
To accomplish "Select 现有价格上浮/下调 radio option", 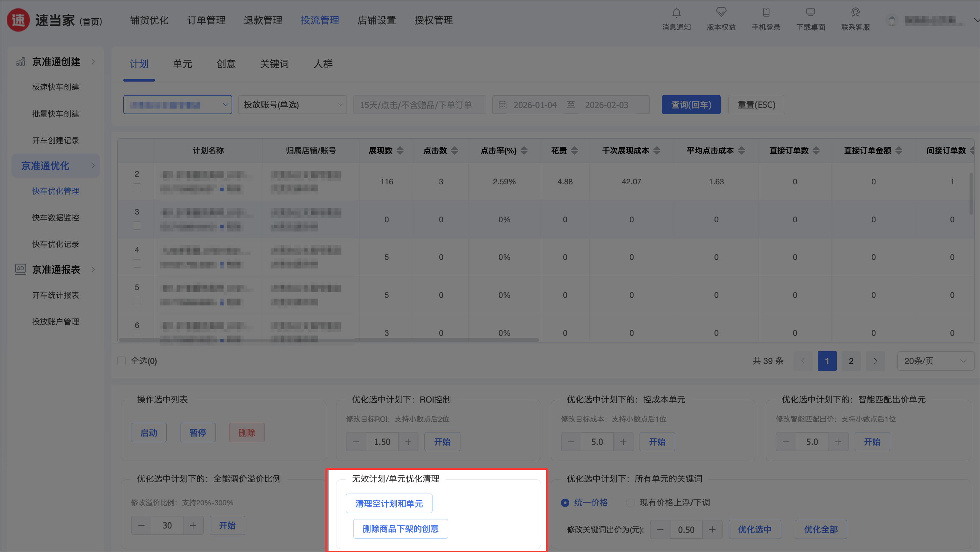I will (630, 503).
